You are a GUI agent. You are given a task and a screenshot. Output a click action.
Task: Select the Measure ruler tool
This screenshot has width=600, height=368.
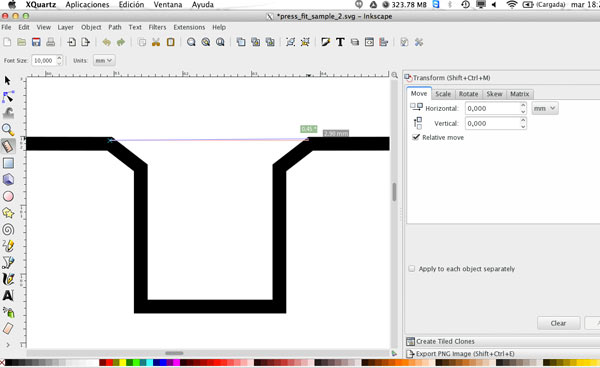(8, 146)
